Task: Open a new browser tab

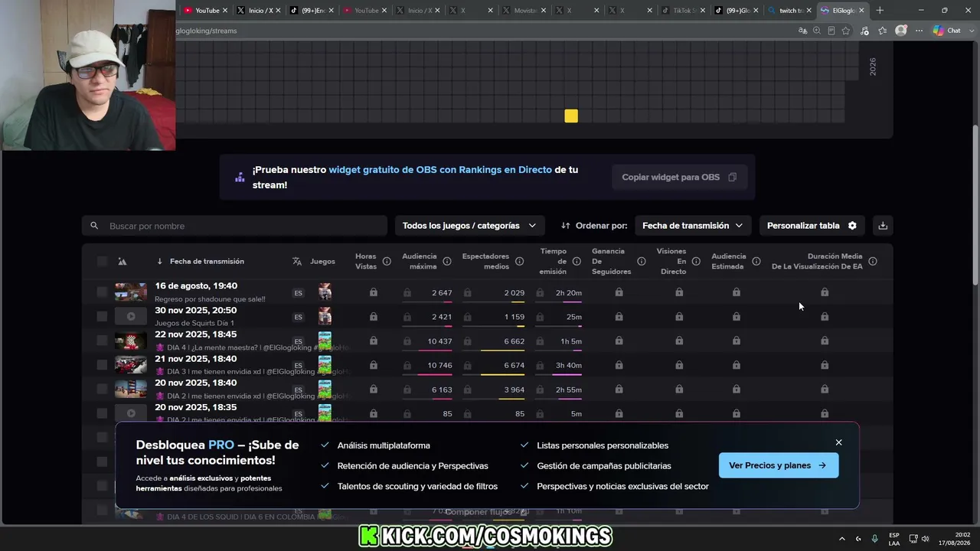Action: click(880, 11)
